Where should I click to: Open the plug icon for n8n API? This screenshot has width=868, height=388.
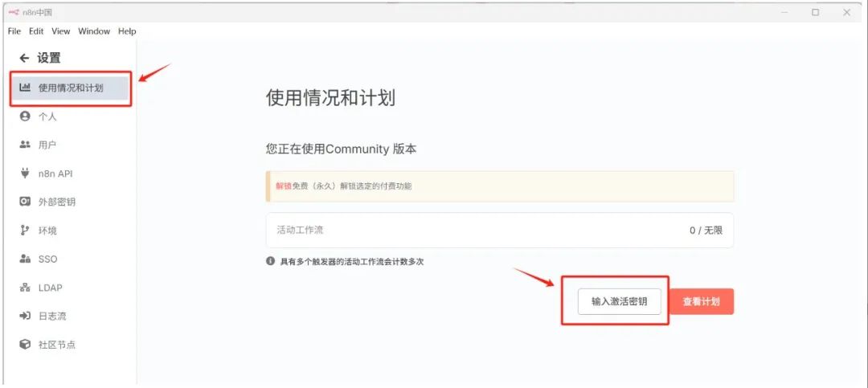[25, 174]
